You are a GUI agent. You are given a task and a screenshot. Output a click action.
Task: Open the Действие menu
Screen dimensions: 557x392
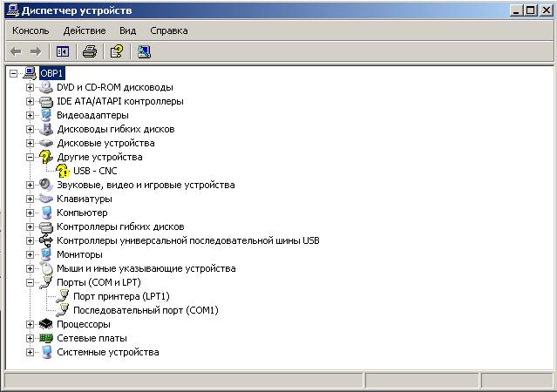84,30
